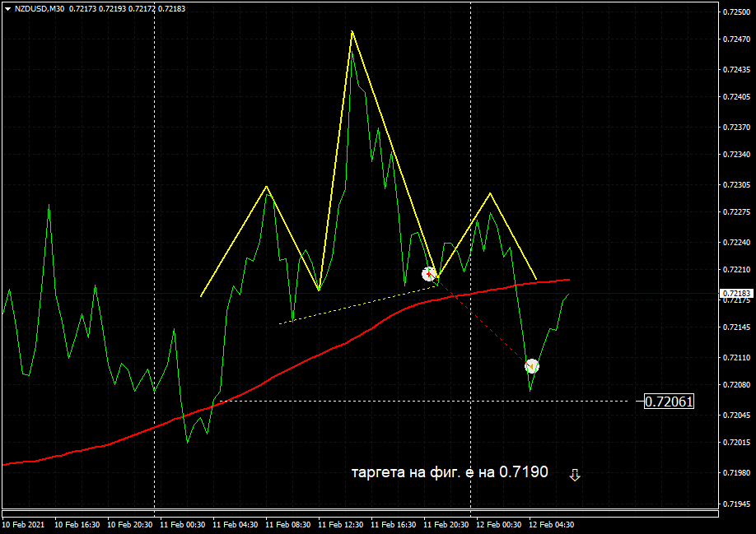The image size is (756, 534).
Task: Click the 0.72015 price axis label
Action: click(737, 442)
